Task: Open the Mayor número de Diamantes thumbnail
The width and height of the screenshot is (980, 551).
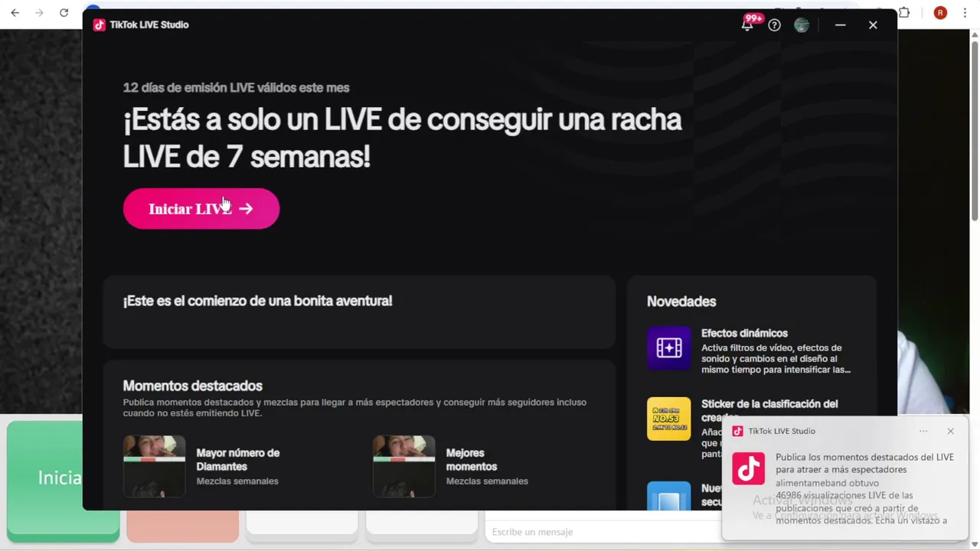Action: pyautogui.click(x=154, y=466)
